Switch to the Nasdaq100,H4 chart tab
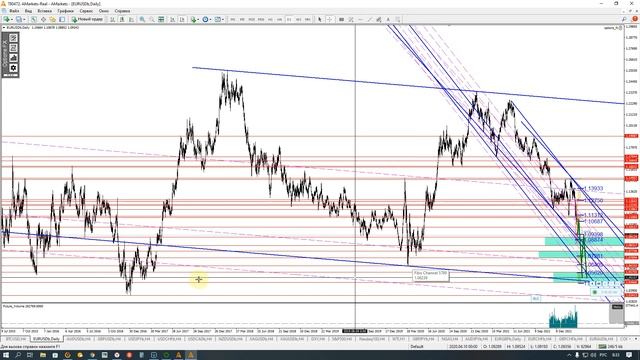Screen dimensions: 640x360 372,339
